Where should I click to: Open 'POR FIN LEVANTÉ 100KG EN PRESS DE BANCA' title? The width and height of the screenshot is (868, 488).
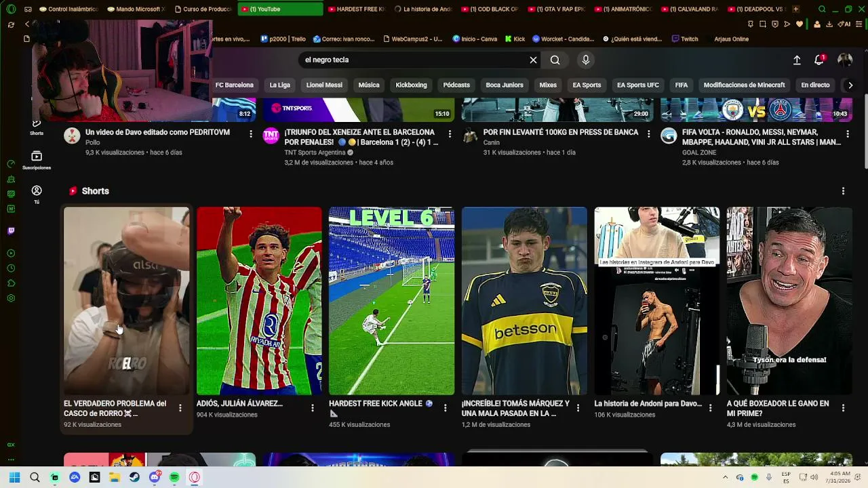click(x=561, y=132)
